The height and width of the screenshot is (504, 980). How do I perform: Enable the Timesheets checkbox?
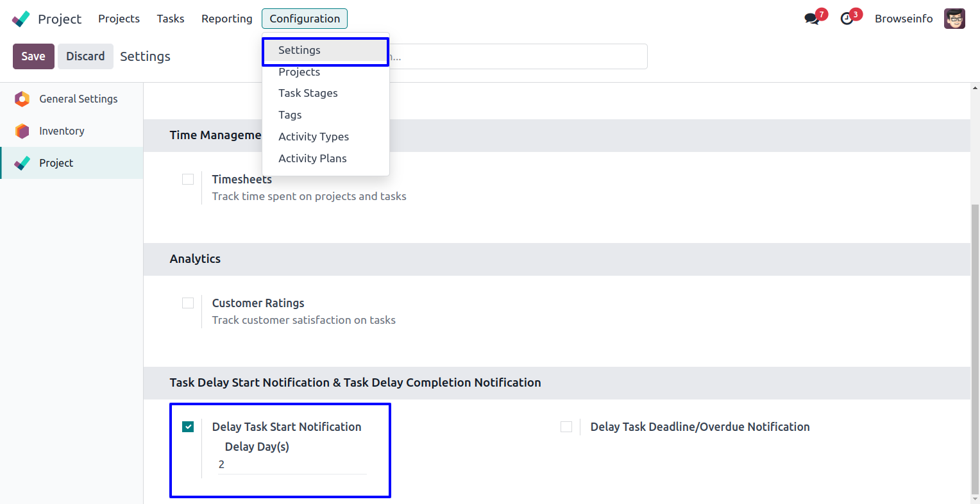pos(188,180)
